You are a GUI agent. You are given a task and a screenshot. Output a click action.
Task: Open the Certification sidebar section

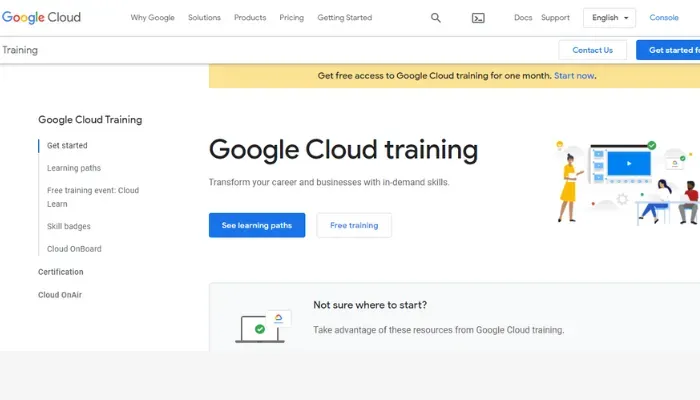coord(61,272)
